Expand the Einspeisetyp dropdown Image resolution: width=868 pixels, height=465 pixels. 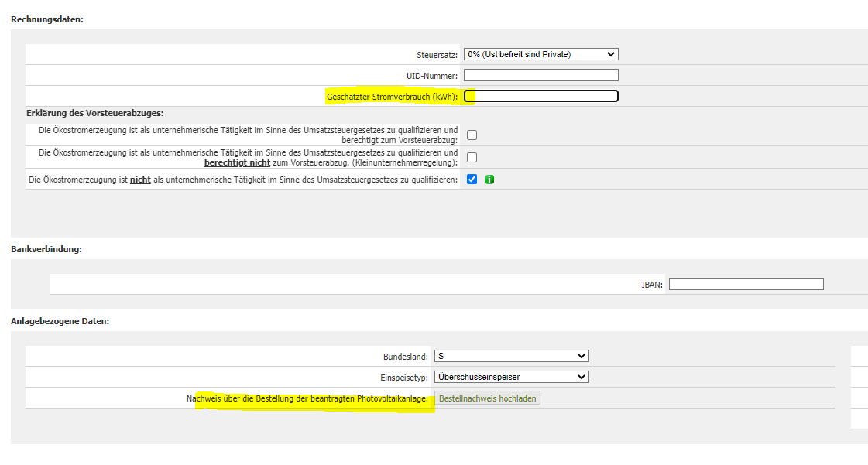(512, 377)
